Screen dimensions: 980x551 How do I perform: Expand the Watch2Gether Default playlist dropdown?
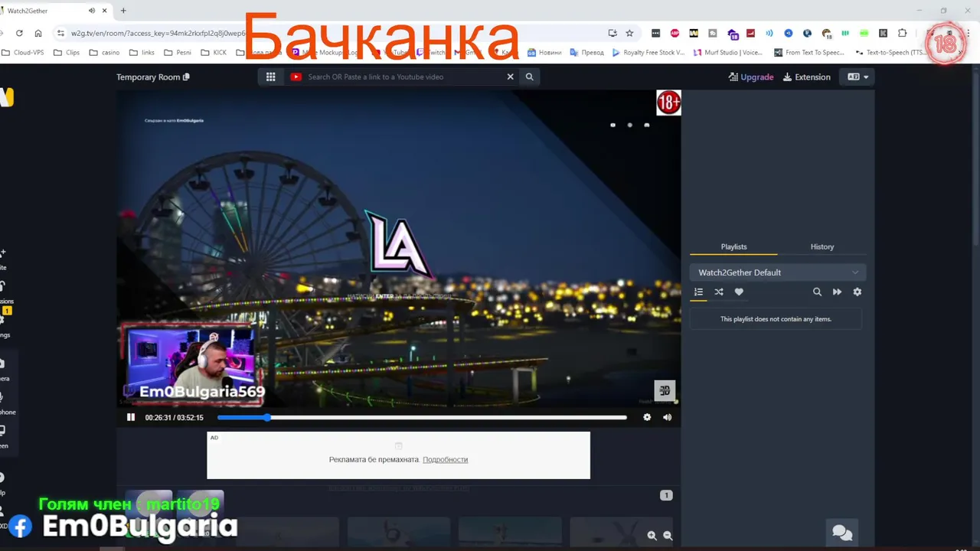(x=778, y=272)
